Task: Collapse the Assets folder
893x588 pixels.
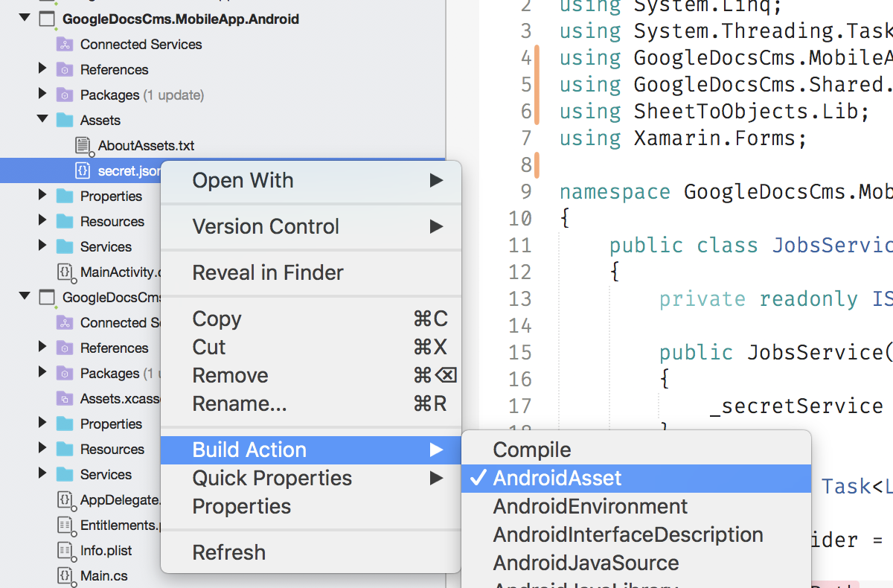Action: click(43, 120)
